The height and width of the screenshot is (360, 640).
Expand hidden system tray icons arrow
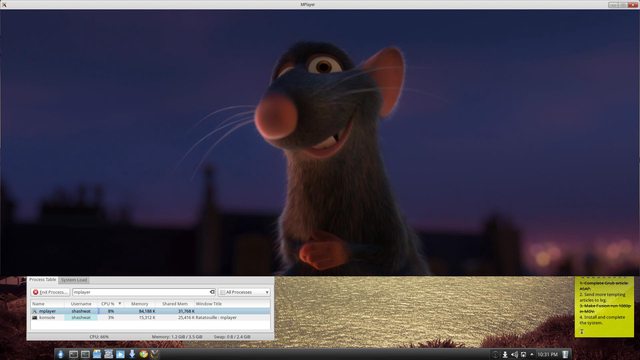(x=531, y=355)
